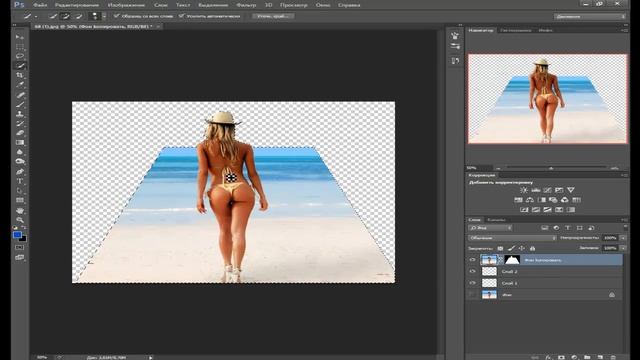The width and height of the screenshot is (640, 360).
Task: Open the Выделение menu
Action: [213, 5]
